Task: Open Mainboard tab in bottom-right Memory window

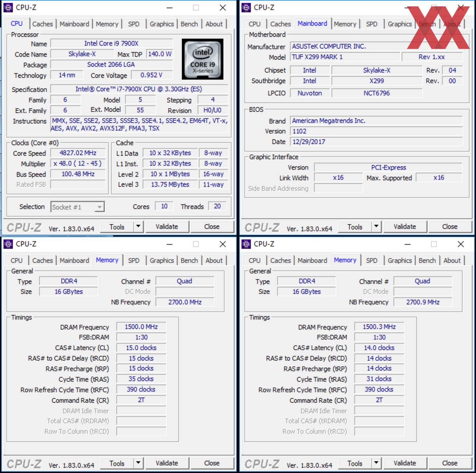Action: (x=312, y=260)
